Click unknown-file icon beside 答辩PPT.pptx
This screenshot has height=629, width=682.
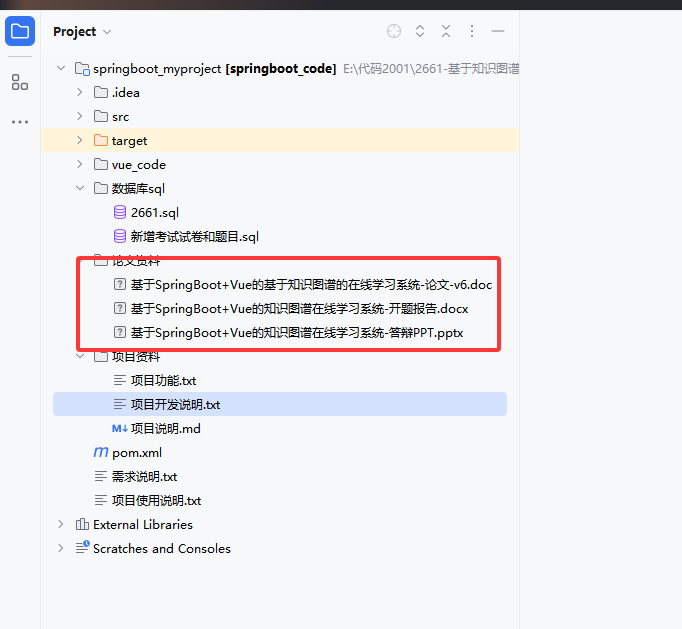tap(120, 332)
